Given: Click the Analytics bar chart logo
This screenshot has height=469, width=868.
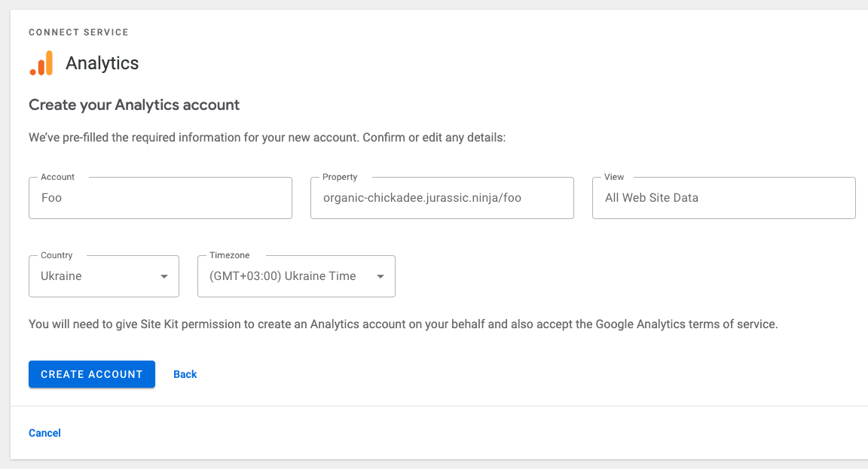Looking at the screenshot, I should [41, 63].
